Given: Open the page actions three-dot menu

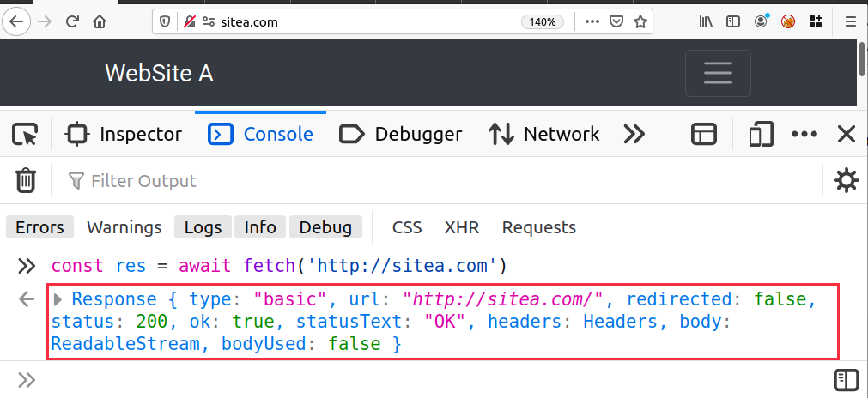Looking at the screenshot, I should click(x=592, y=22).
